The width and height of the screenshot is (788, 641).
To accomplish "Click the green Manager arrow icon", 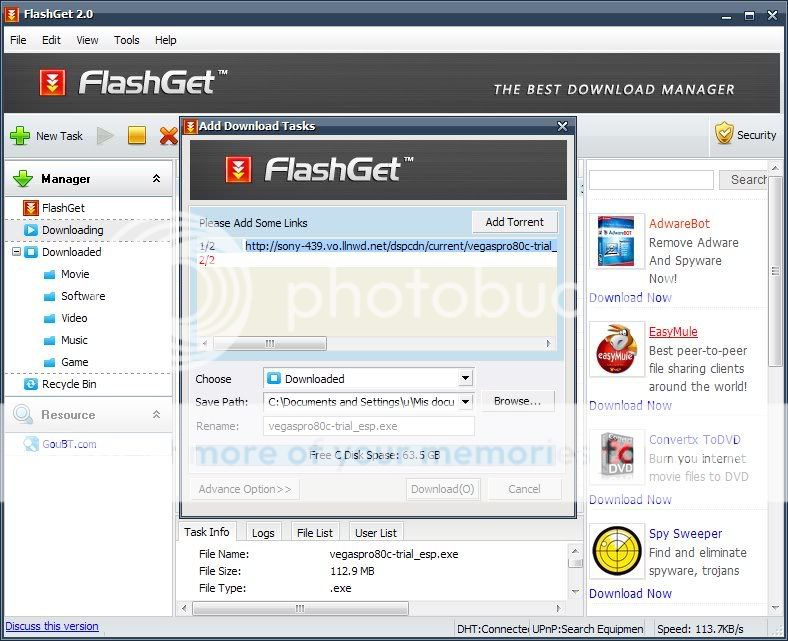I will click(x=23, y=178).
